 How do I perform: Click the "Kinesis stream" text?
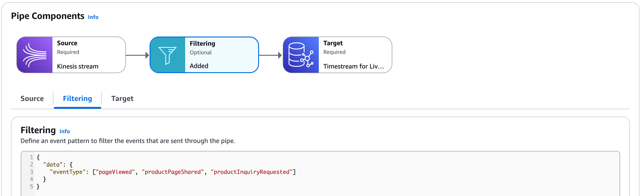point(78,66)
